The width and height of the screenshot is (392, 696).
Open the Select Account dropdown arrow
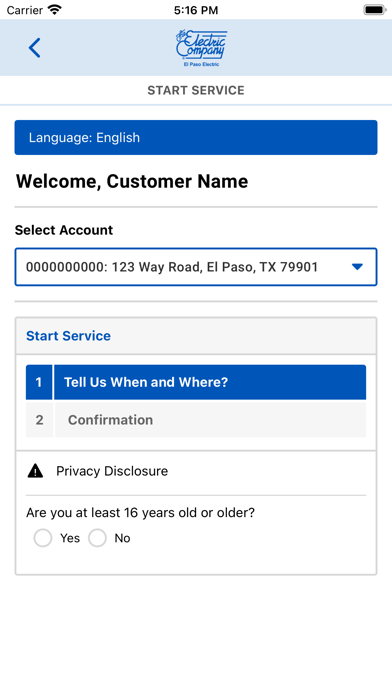pyautogui.click(x=357, y=267)
